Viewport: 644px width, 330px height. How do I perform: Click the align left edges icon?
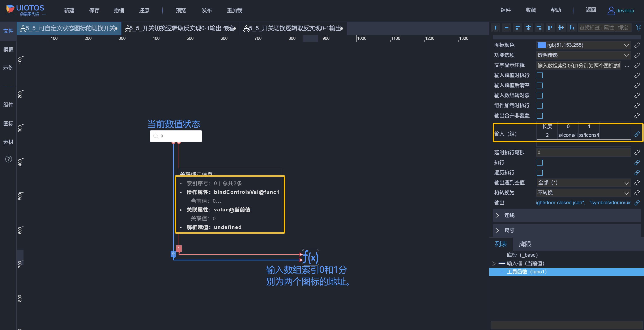click(x=517, y=28)
